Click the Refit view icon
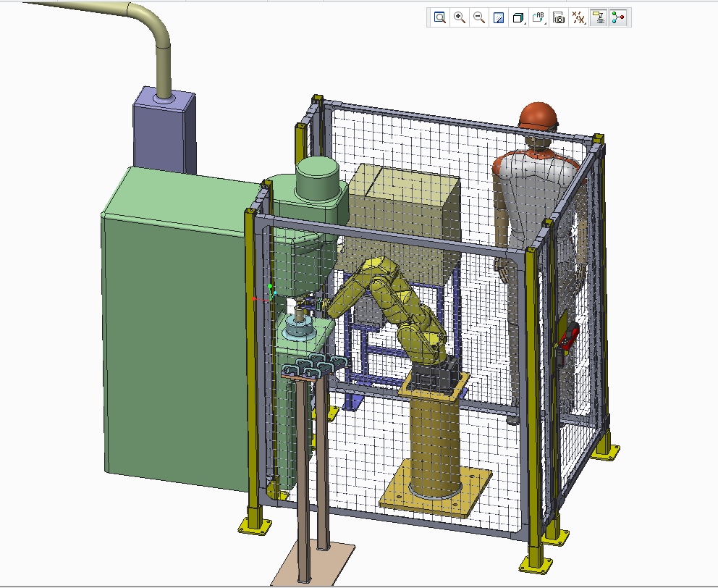 point(439,18)
